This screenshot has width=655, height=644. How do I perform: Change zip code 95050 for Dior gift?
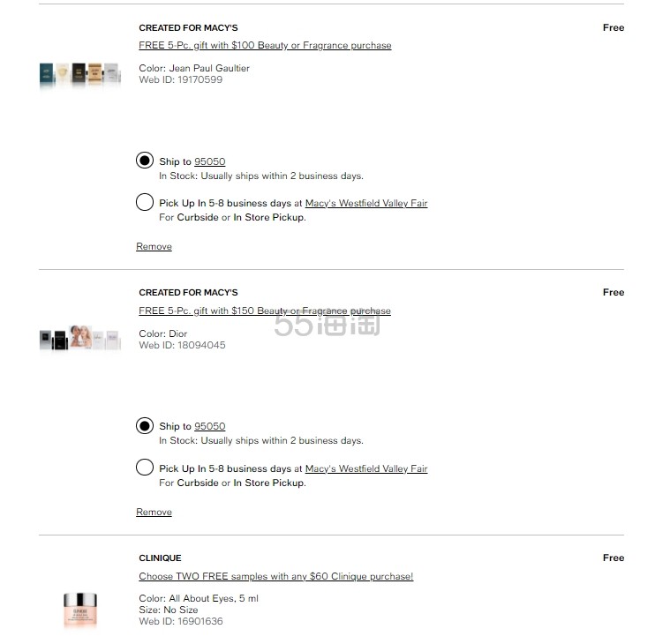209,426
